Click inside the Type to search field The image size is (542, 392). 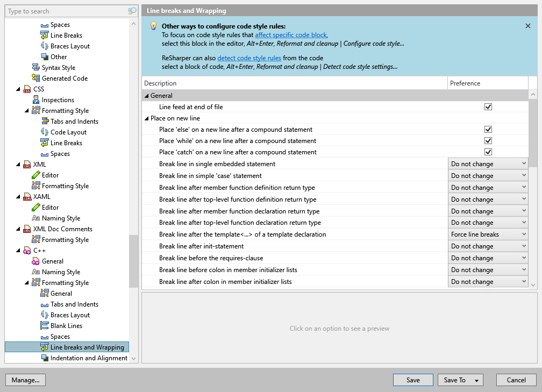65,11
